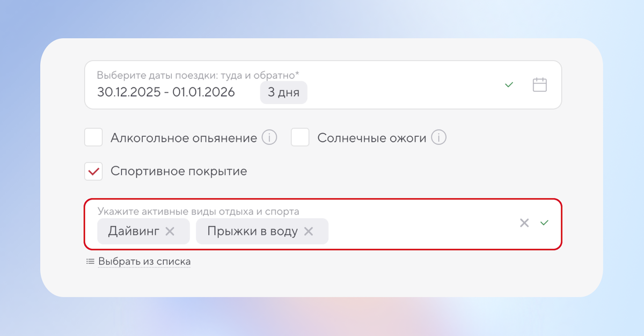Expand the sports list via Выбрать из списка

pyautogui.click(x=144, y=260)
